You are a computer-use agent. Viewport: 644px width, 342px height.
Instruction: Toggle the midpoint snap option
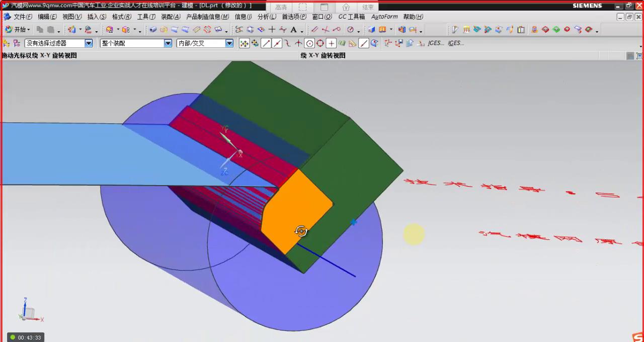(x=277, y=43)
